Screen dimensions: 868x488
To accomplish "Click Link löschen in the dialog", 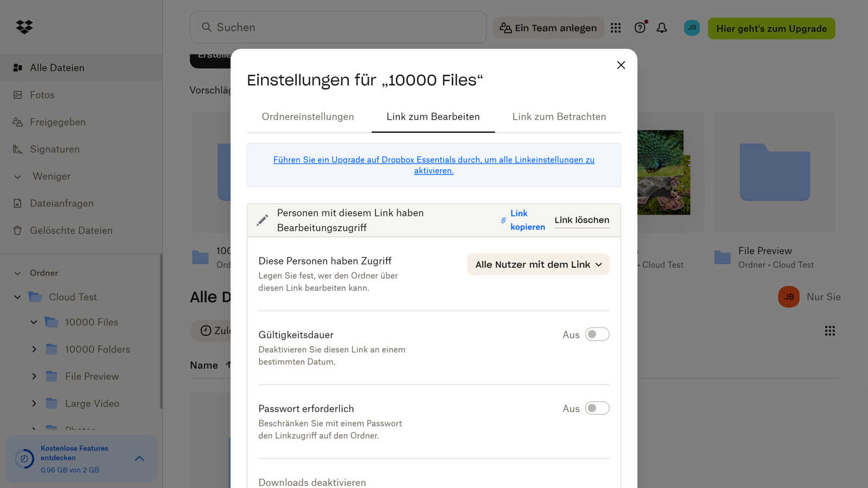I will click(582, 220).
